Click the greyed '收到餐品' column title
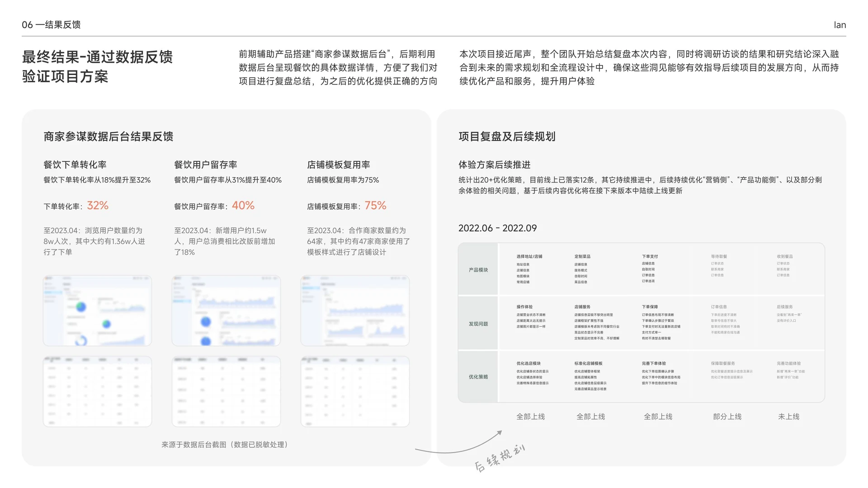This screenshot has width=868, height=488. pyautogui.click(x=785, y=257)
